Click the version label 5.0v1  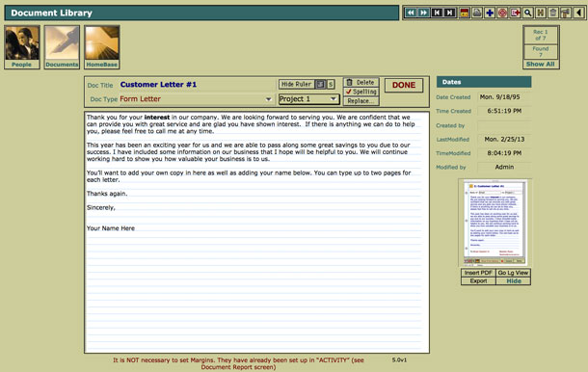pyautogui.click(x=399, y=360)
